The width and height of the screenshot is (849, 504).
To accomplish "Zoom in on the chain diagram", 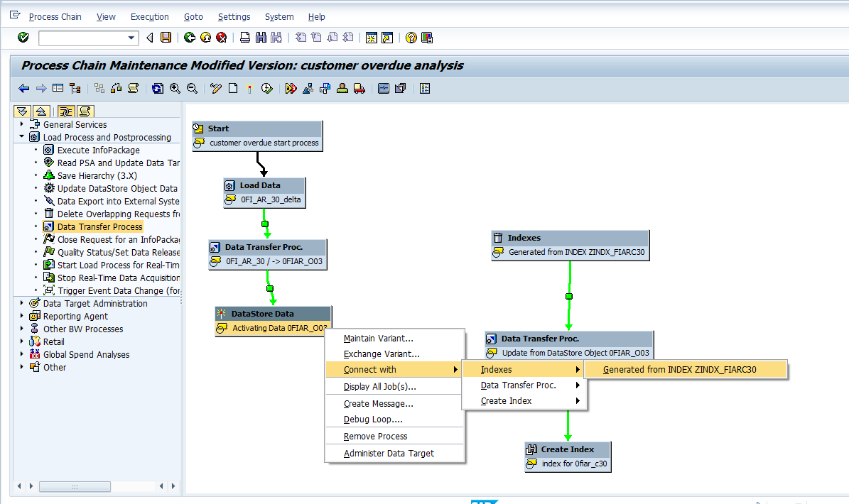I will [x=174, y=88].
